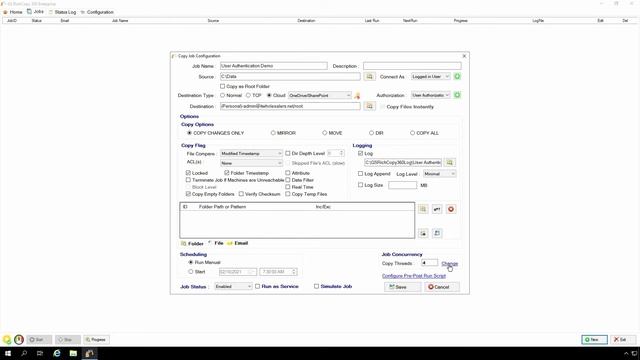Click Cancel button in dialog
This screenshot has width=640, height=360.
tap(441, 287)
